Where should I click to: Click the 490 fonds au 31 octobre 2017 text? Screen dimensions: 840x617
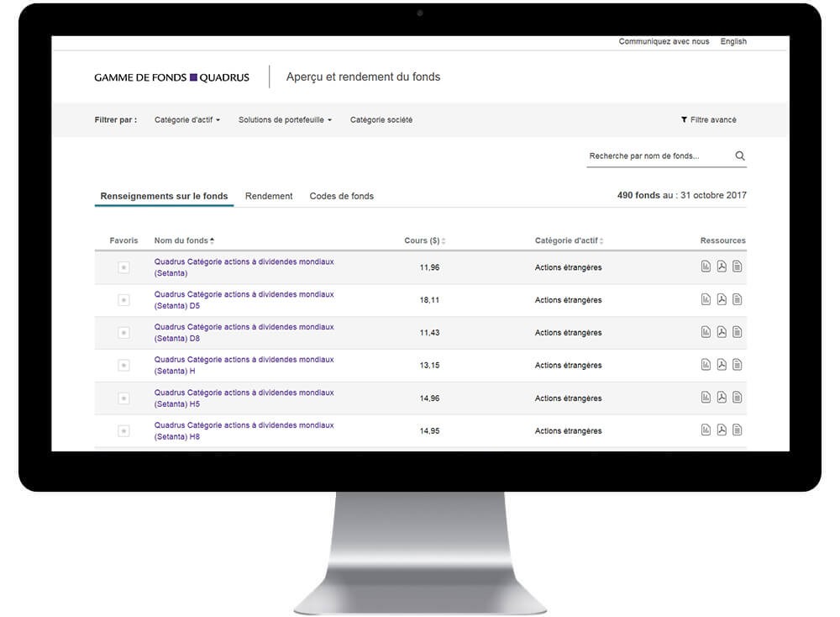pyautogui.click(x=681, y=196)
